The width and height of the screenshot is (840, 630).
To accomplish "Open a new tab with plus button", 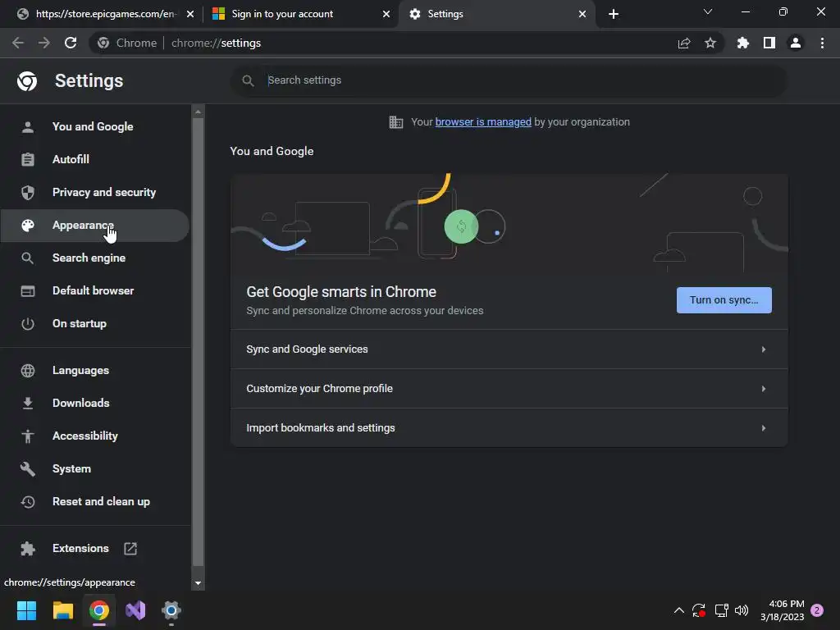I will pyautogui.click(x=614, y=14).
